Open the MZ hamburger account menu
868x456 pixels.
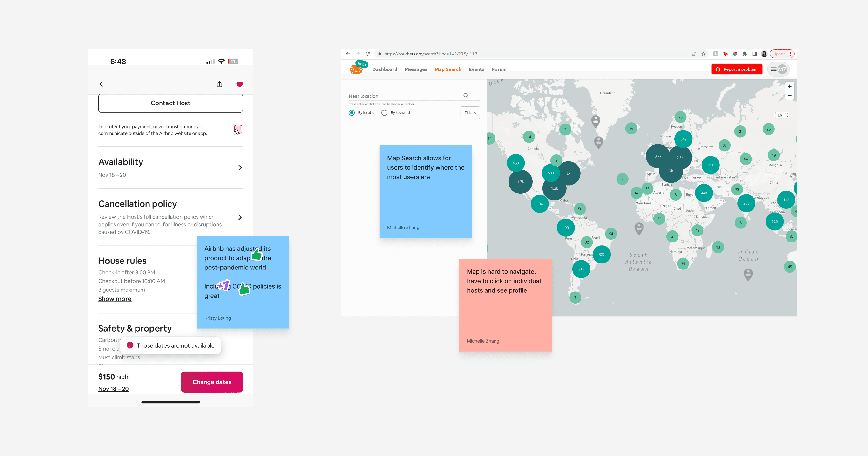[x=778, y=69]
